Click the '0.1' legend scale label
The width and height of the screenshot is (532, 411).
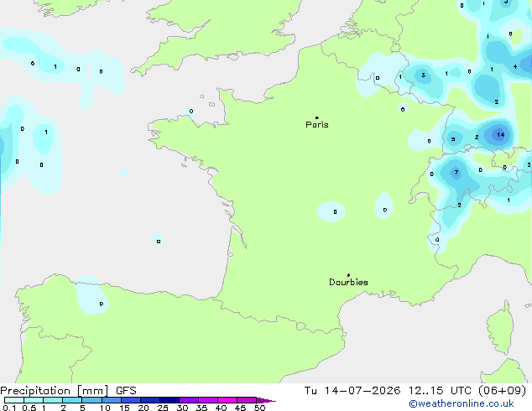(9, 408)
